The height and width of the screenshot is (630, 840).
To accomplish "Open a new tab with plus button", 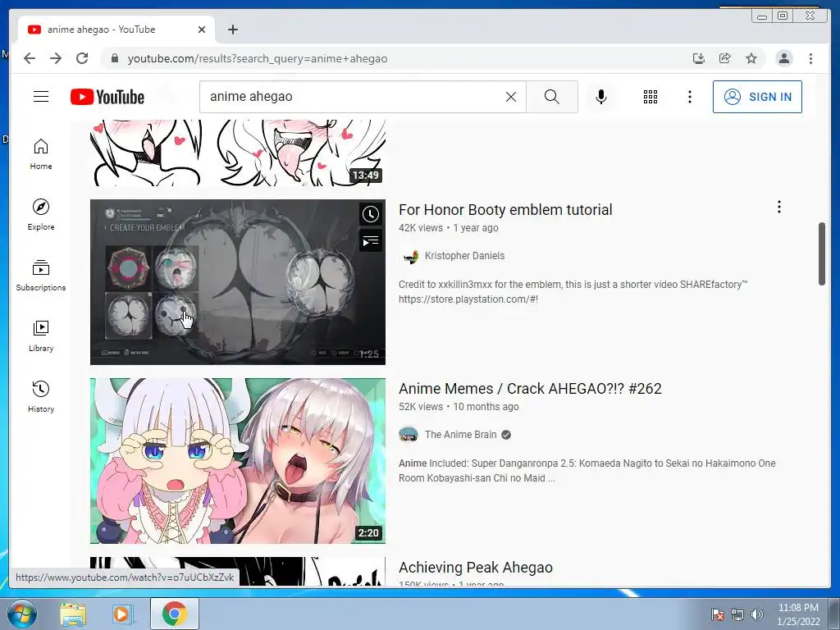I will pos(232,30).
